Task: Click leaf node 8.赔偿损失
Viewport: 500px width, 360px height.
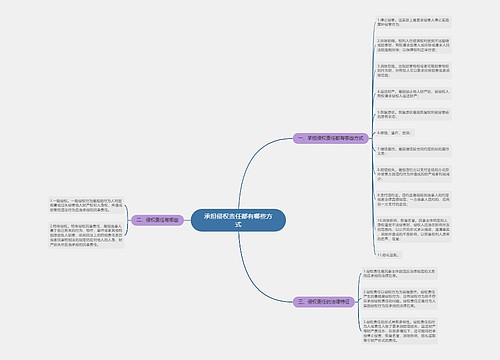Action: point(413,174)
